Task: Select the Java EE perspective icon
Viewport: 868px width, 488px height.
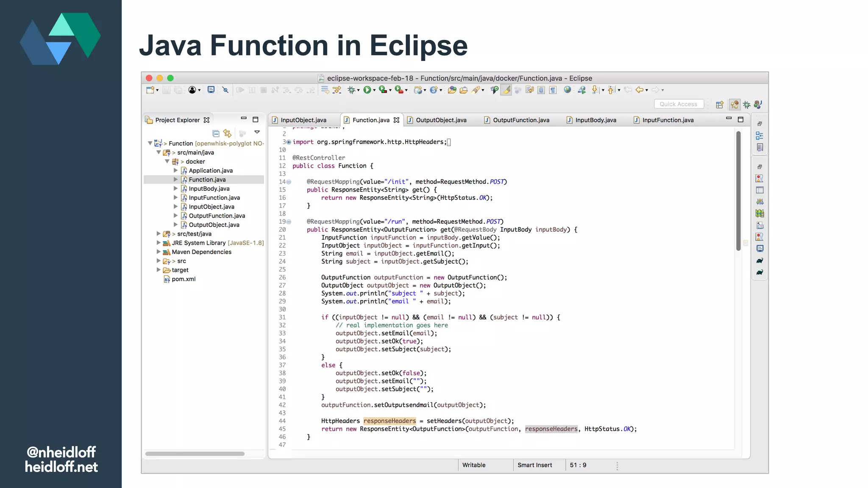Action: point(734,105)
